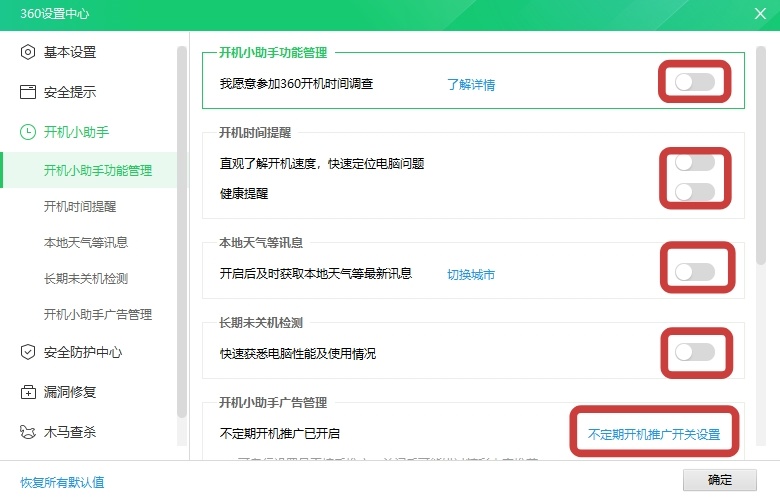Click the 了解详情 link
The width and height of the screenshot is (780, 500).
[471, 85]
